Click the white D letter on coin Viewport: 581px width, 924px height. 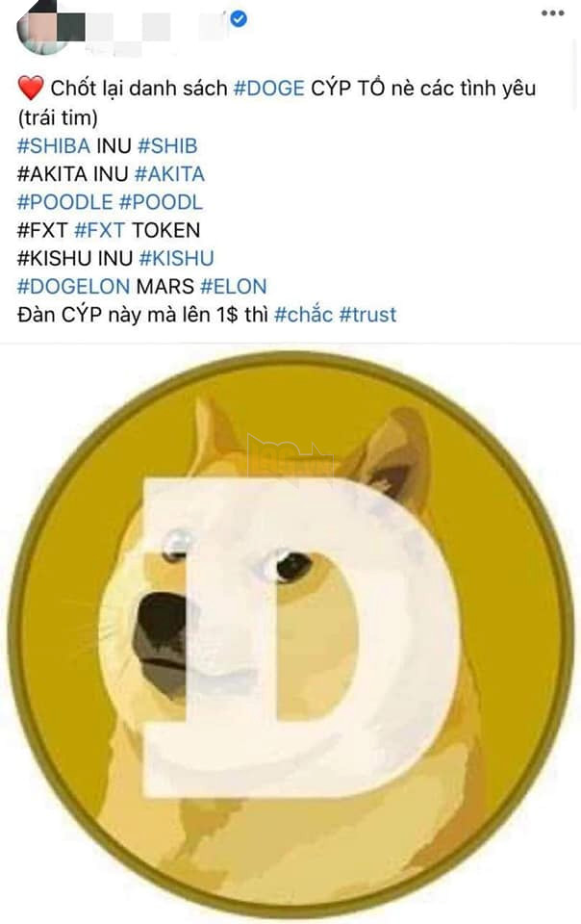click(x=300, y=637)
